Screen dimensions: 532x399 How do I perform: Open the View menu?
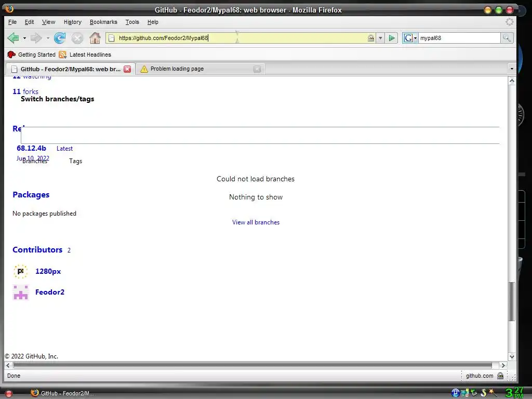point(48,22)
